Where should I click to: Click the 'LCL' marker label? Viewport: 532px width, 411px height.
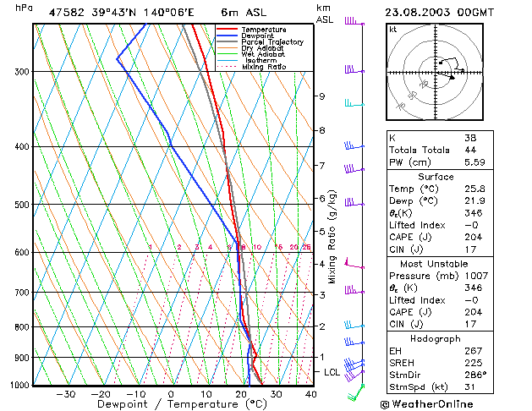332,372
